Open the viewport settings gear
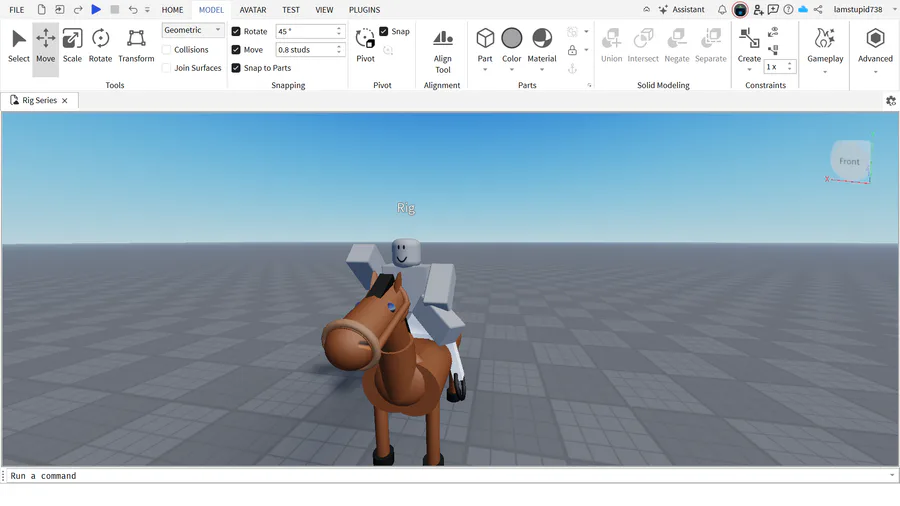The width and height of the screenshot is (900, 506). (x=891, y=101)
